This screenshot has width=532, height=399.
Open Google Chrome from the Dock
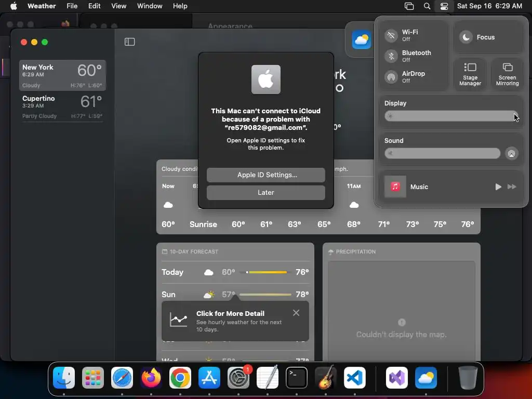180,378
